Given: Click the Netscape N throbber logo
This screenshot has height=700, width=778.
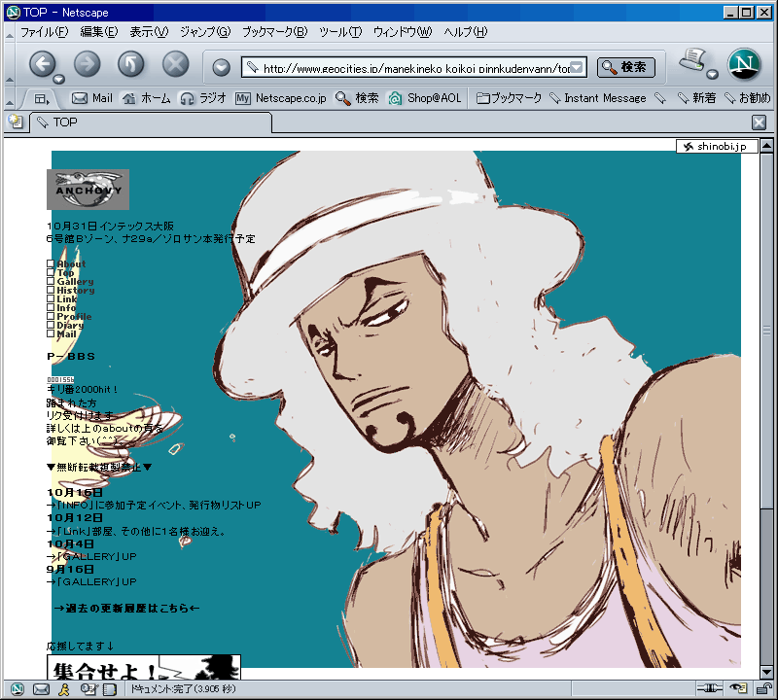Looking at the screenshot, I should click(744, 64).
